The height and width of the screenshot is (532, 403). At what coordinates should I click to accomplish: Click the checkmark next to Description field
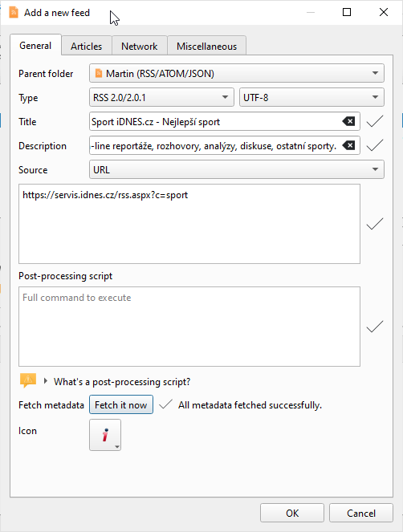pos(375,145)
